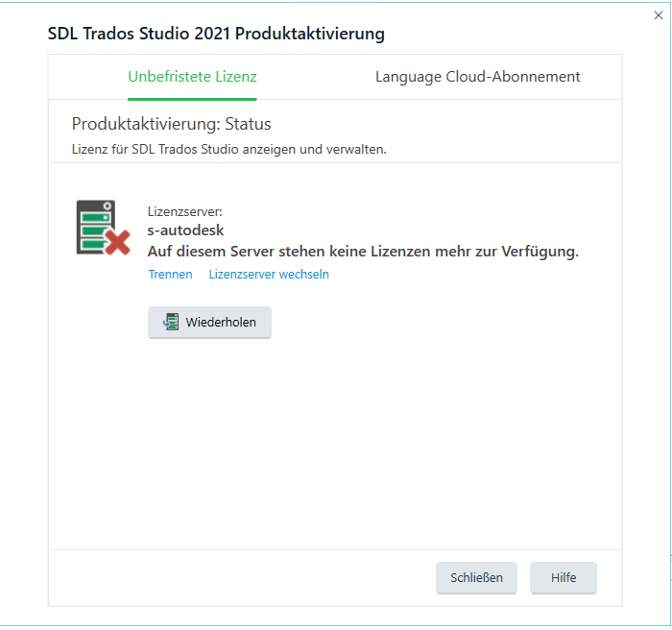Open Hilfe for product activation
This screenshot has width=672, height=630.
564,578
